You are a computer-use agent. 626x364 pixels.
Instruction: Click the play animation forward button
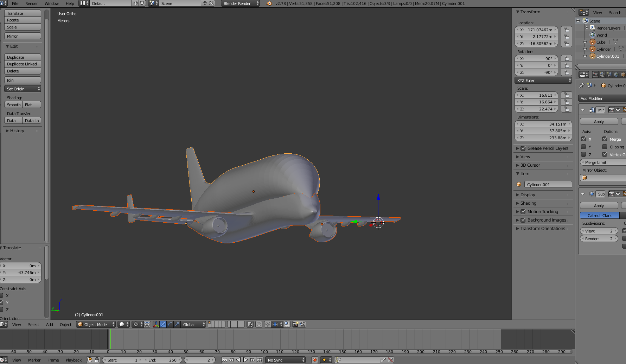(x=245, y=360)
